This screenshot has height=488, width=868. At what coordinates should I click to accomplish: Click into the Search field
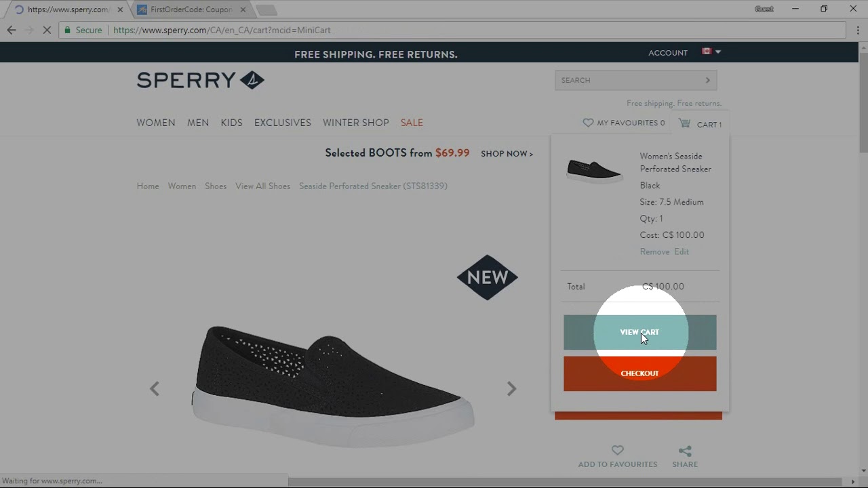[x=628, y=80]
